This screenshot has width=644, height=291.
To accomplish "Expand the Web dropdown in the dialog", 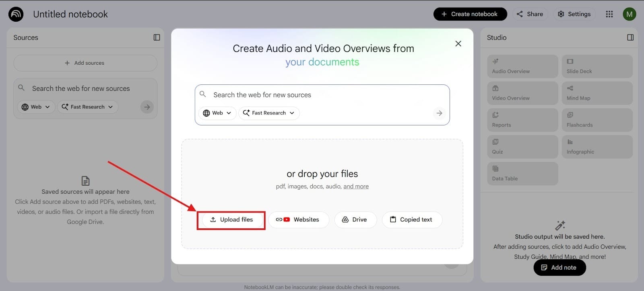I will (x=217, y=113).
